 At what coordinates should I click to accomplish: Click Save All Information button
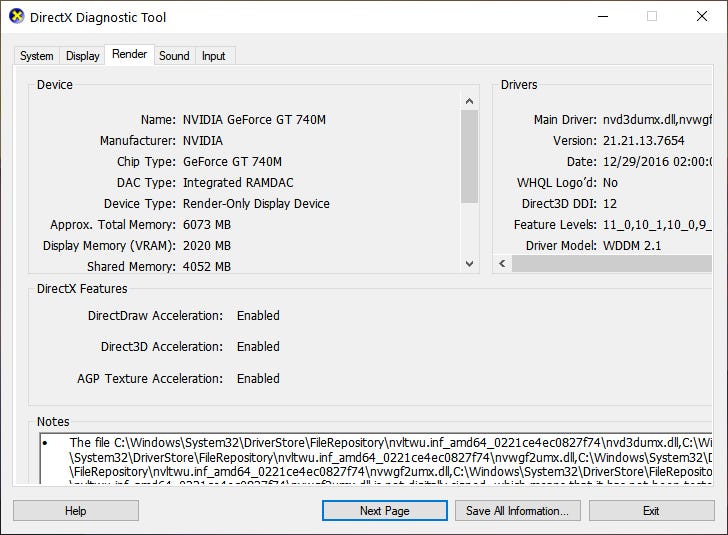coord(517,511)
